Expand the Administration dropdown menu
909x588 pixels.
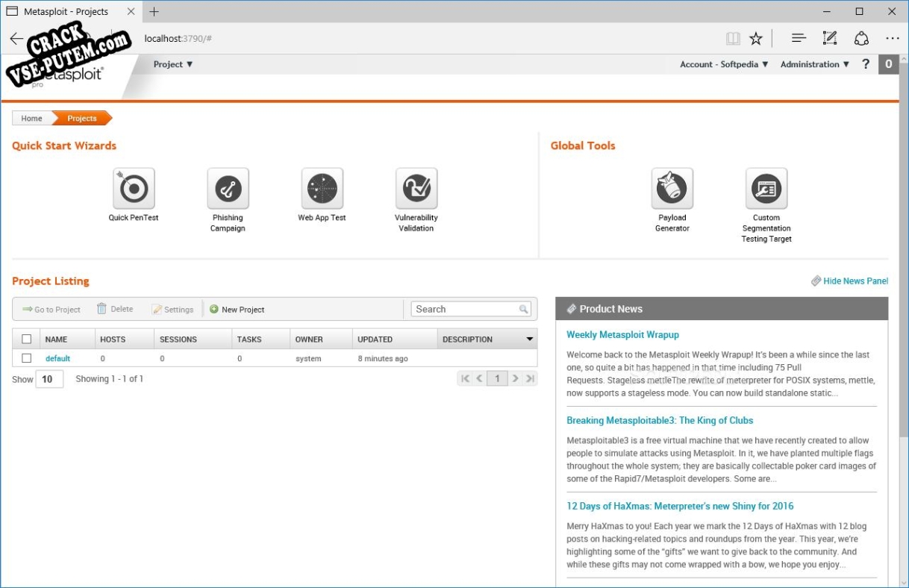(x=814, y=64)
